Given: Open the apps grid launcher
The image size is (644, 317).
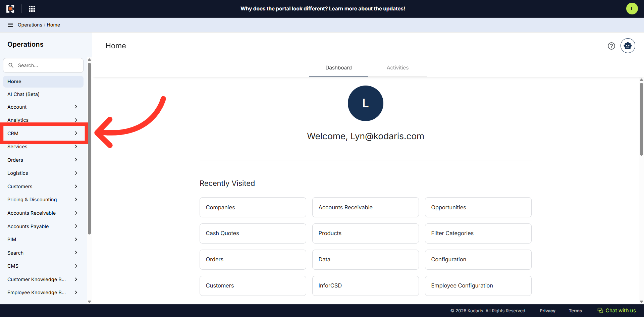Looking at the screenshot, I should 32,9.
